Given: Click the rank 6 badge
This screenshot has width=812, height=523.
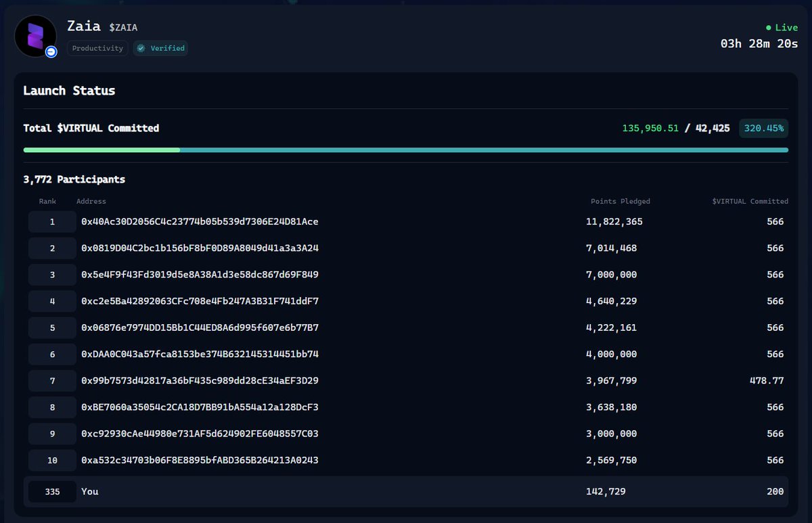Looking at the screenshot, I should 52,354.
